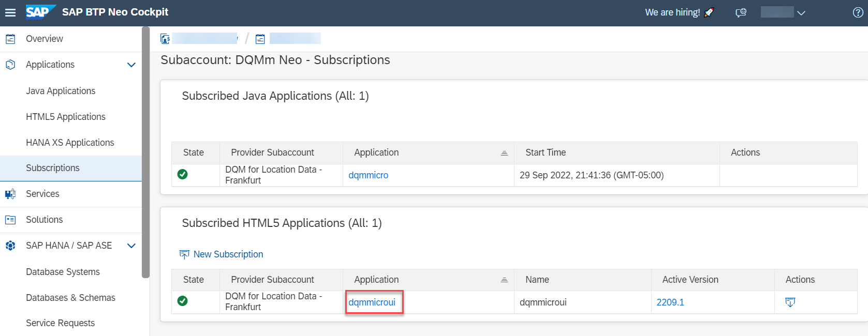868x336 pixels.
Task: Sort HTML5 table by Application column
Action: [504, 280]
